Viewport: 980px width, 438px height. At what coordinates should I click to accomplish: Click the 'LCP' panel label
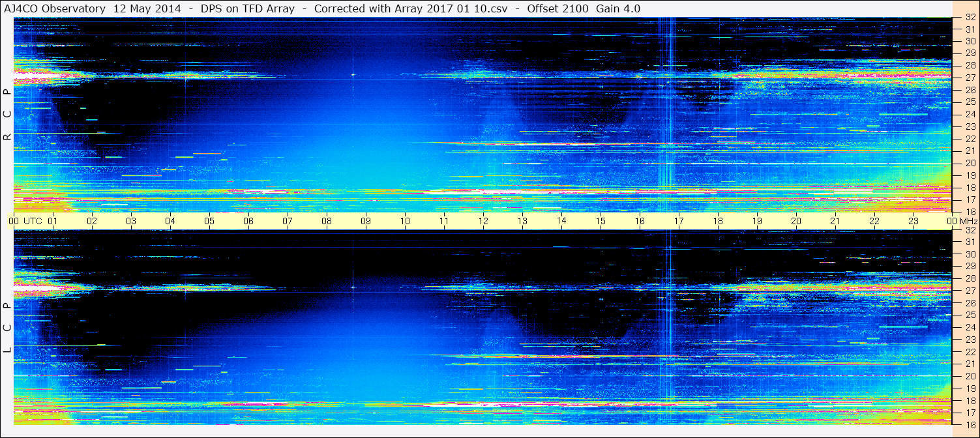click(x=7, y=328)
